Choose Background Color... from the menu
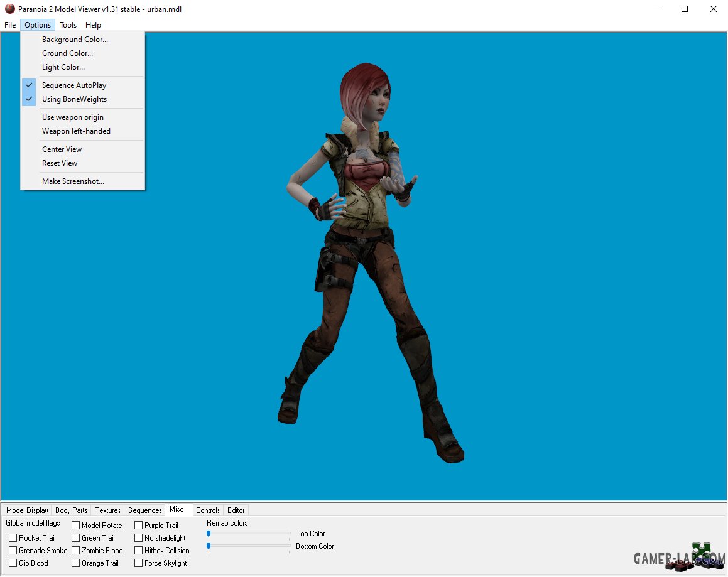Screen dimensions: 728x577 (x=83, y=40)
